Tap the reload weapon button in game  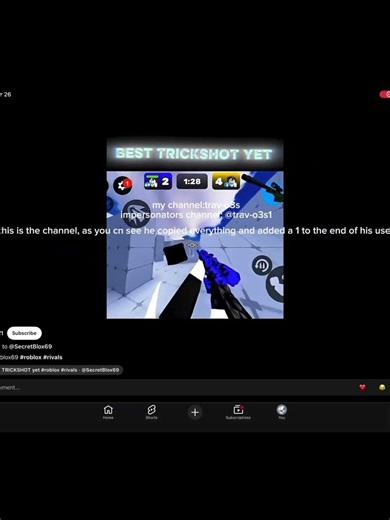[262, 266]
